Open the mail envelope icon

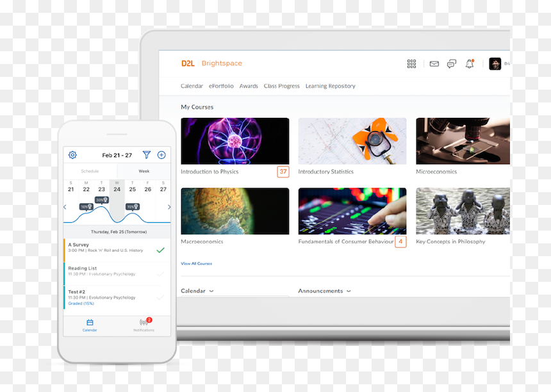[x=434, y=63]
